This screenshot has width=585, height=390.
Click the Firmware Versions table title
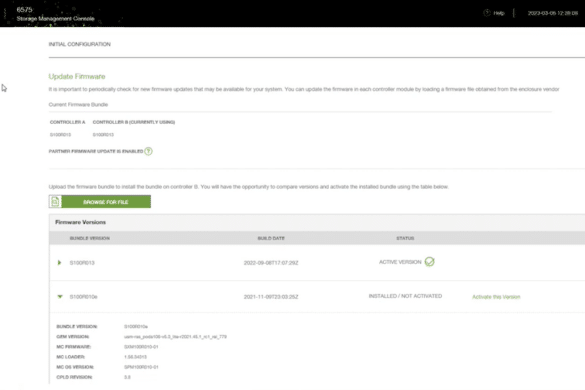click(81, 222)
